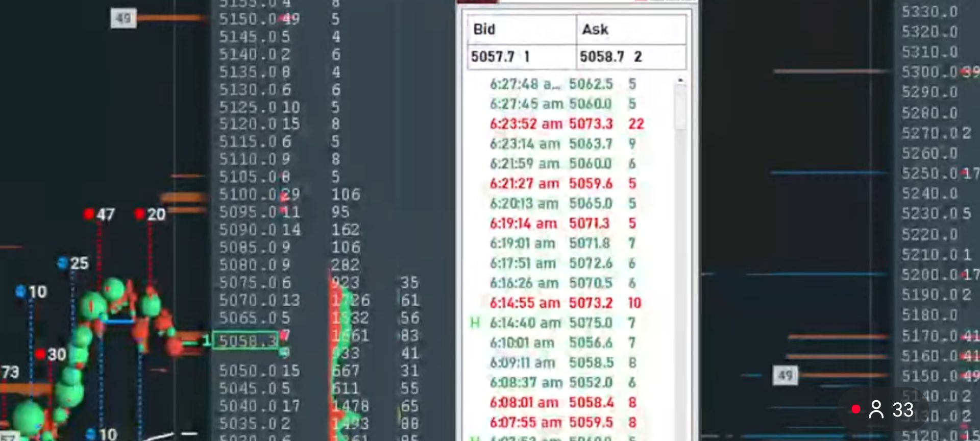Click the scroll up arrow in trades list
980x441 pixels.
[680, 81]
